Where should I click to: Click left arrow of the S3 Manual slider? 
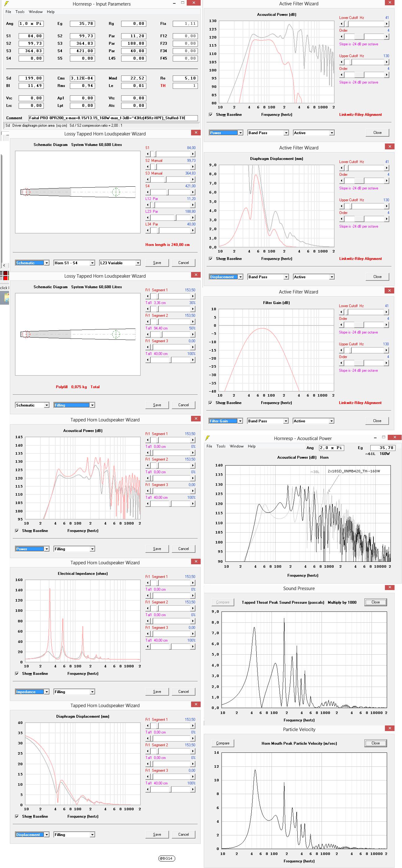[x=148, y=179]
